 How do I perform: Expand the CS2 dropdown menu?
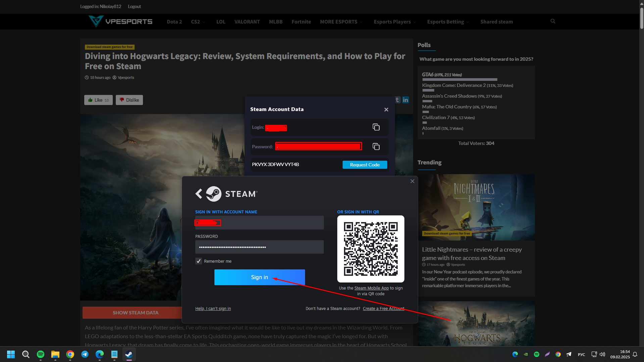click(198, 22)
